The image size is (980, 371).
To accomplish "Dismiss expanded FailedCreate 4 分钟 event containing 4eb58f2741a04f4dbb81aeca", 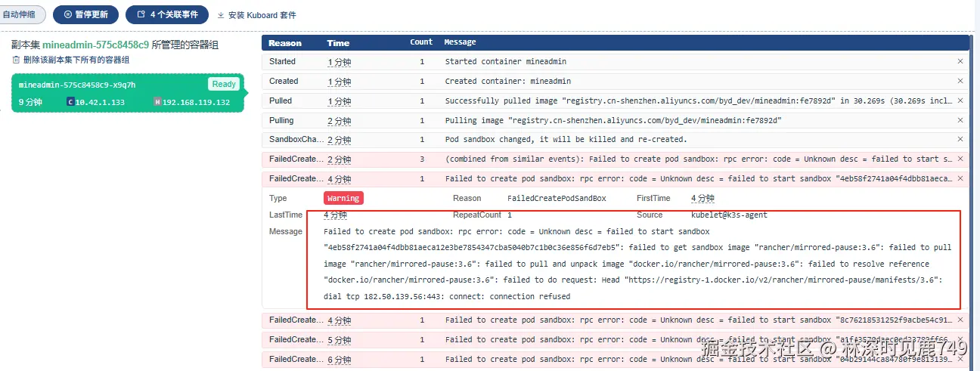I will point(960,178).
